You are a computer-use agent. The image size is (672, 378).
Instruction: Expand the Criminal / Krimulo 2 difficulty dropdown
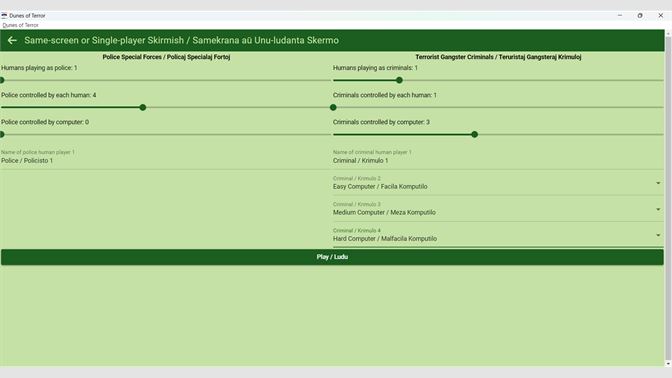pos(498,183)
